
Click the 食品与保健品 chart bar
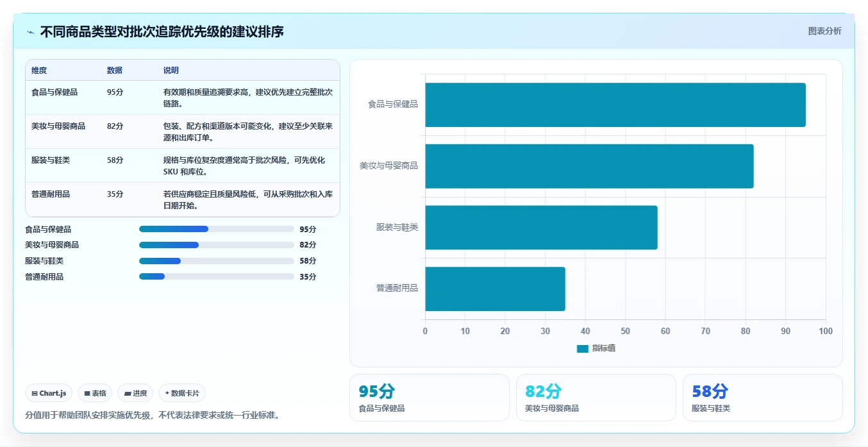pos(615,105)
